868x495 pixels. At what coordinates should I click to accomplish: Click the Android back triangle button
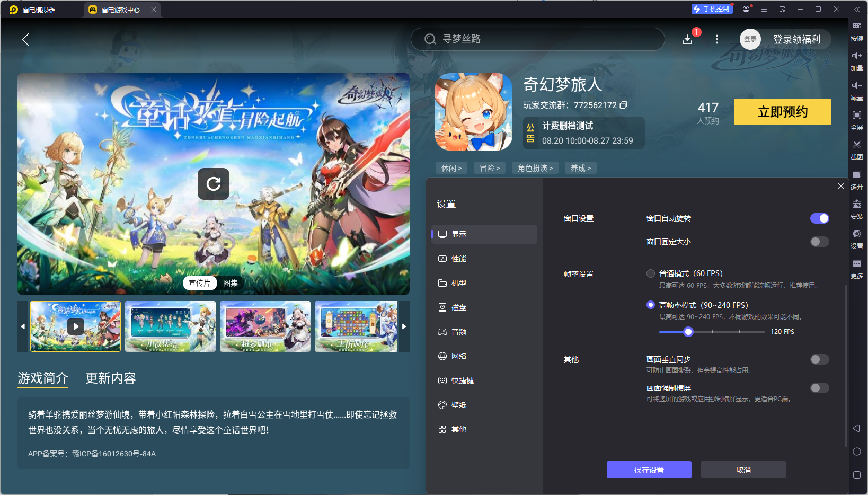(856, 428)
